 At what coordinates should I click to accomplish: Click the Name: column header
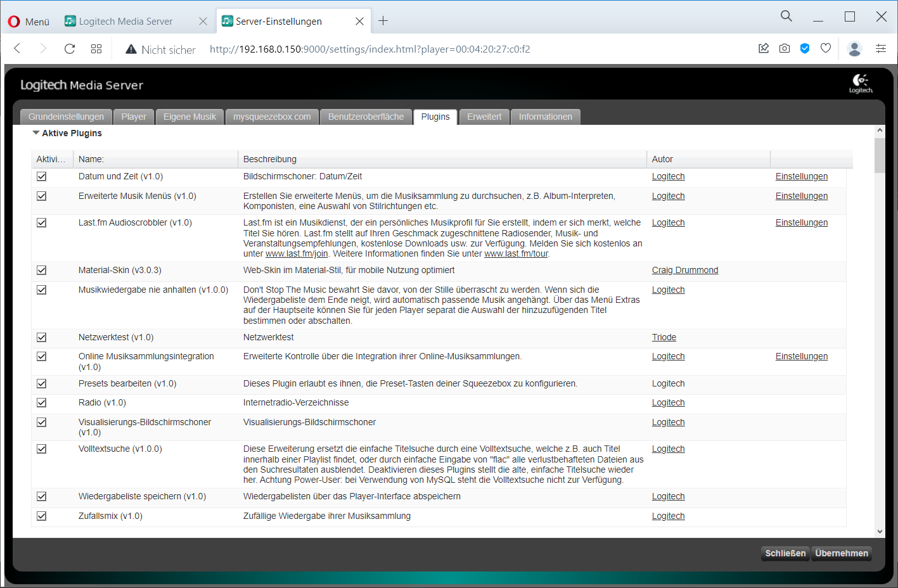pyautogui.click(x=155, y=160)
